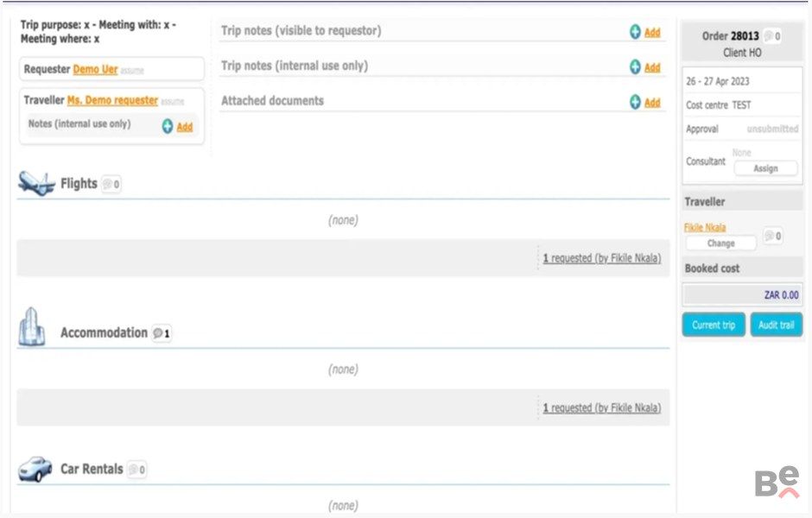Open the Demo Uer requester link

(95, 69)
